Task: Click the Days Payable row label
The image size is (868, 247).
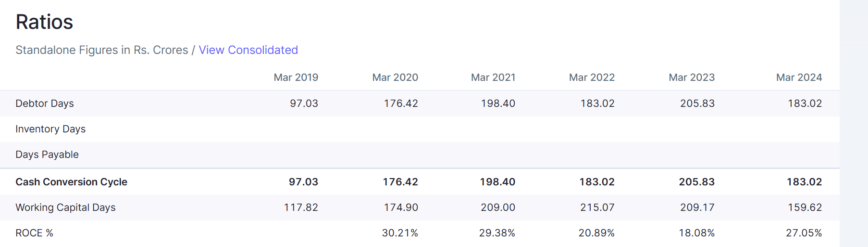Action: (x=47, y=155)
